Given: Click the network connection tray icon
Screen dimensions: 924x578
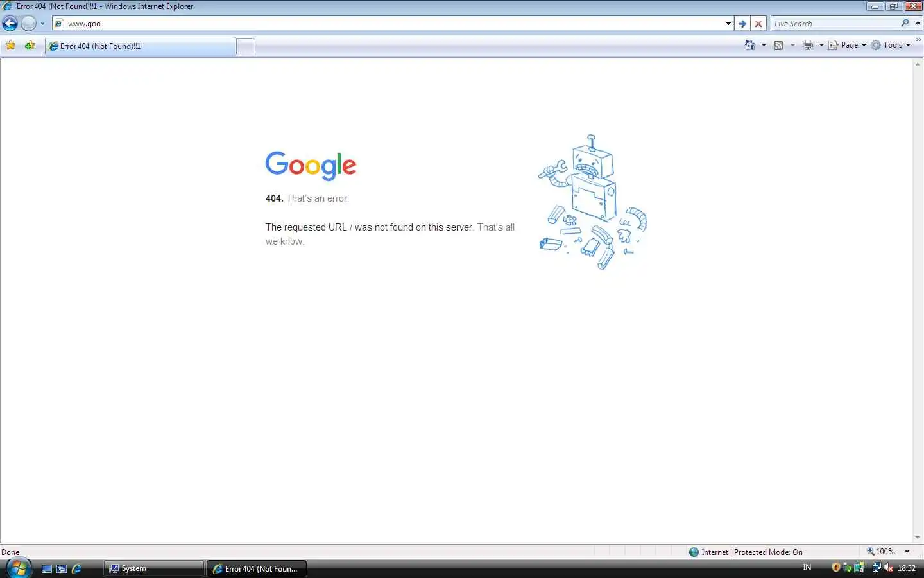Looking at the screenshot, I should coord(877,568).
